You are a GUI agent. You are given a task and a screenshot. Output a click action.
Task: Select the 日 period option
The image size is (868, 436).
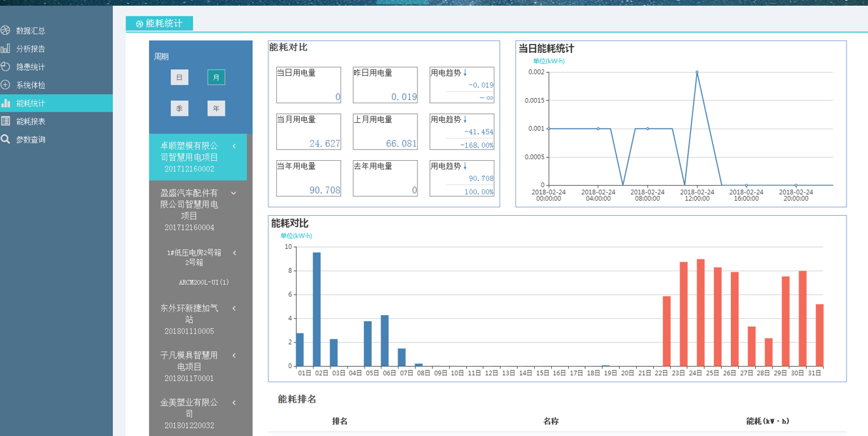[180, 77]
